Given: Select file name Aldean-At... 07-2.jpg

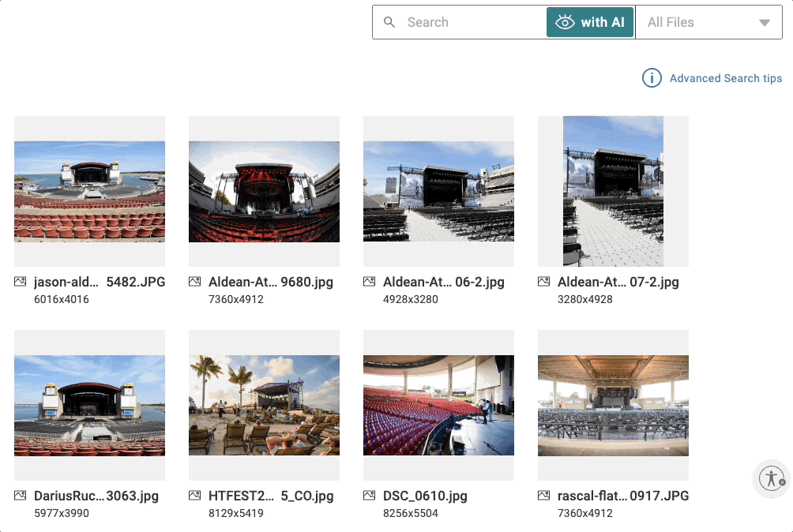Looking at the screenshot, I should click(618, 282).
